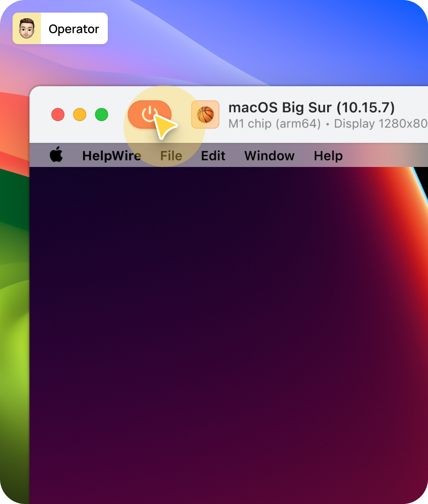The image size is (428, 504).
Task: Click the yellow memoji badge background
Action: point(27,28)
